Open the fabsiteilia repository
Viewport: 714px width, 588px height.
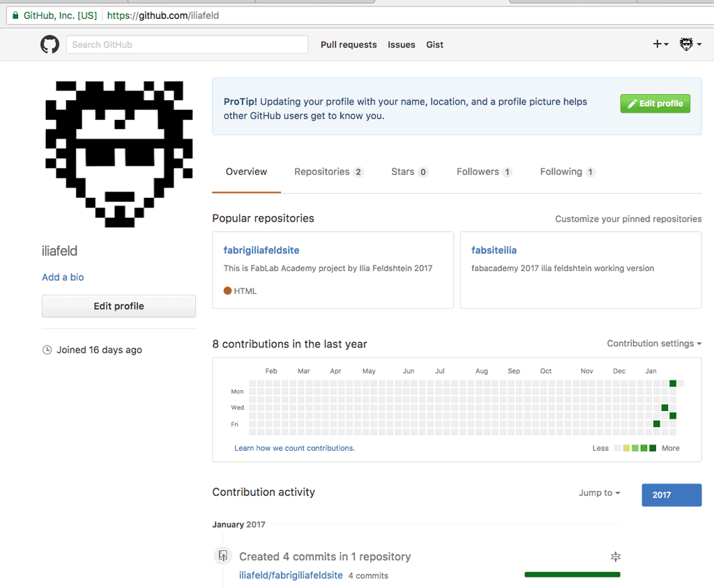[494, 250]
